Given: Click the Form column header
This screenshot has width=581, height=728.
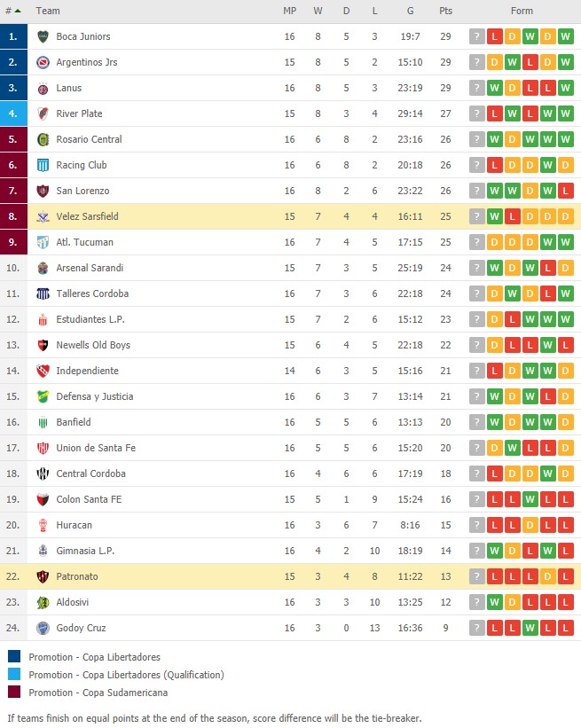Looking at the screenshot, I should pos(522,11).
